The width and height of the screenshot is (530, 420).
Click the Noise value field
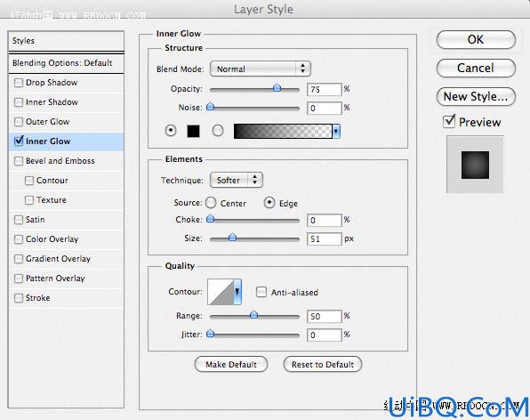click(x=325, y=109)
